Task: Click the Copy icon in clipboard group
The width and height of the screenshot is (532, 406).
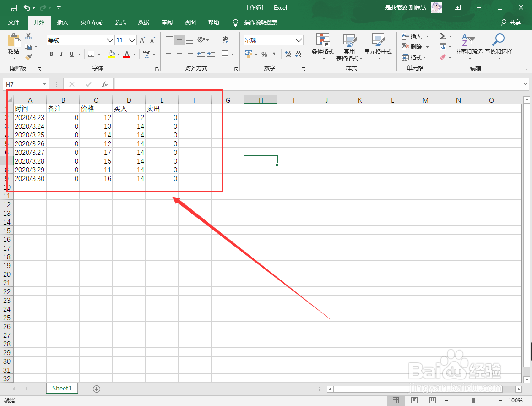Action: click(28, 47)
